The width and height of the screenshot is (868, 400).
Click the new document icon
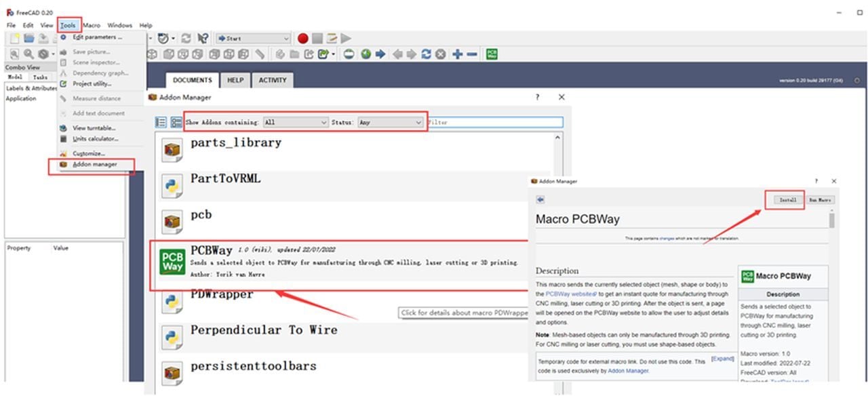point(14,39)
